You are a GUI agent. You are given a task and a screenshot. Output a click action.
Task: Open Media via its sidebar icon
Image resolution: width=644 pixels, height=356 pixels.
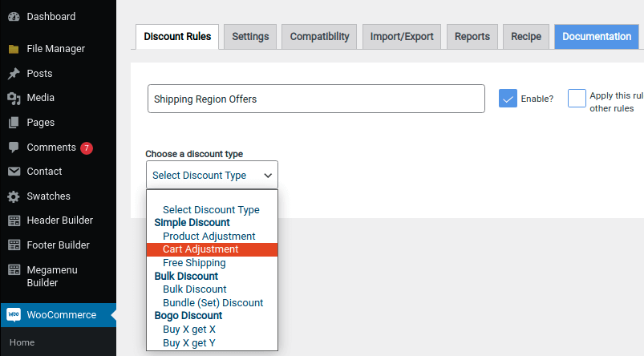pos(14,98)
